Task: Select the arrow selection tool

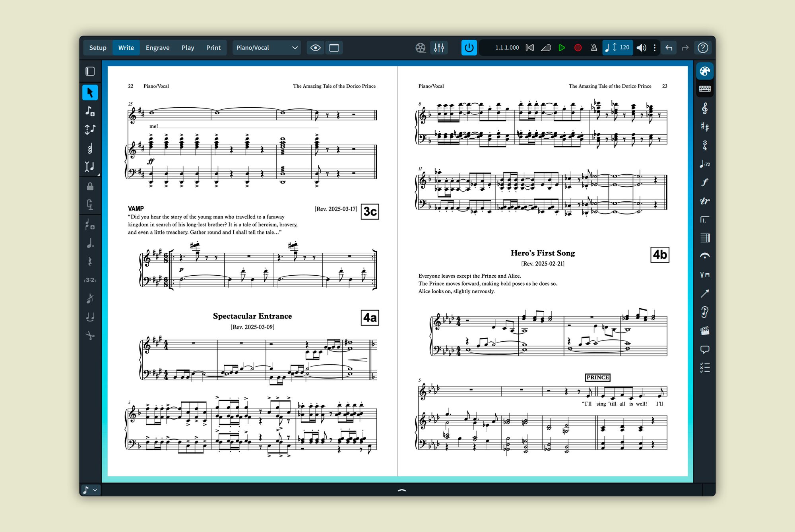Action: click(90, 93)
